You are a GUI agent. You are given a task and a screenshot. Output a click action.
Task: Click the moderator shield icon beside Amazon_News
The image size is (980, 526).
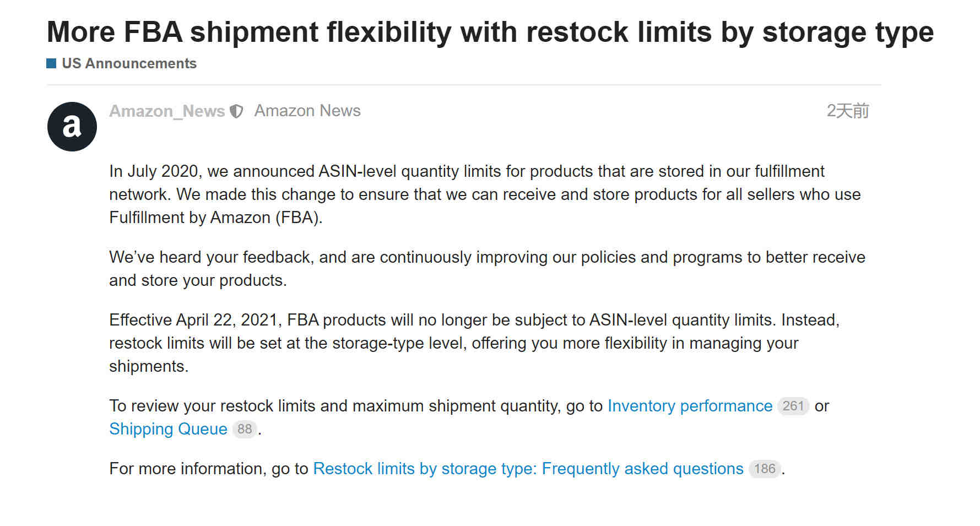(236, 111)
